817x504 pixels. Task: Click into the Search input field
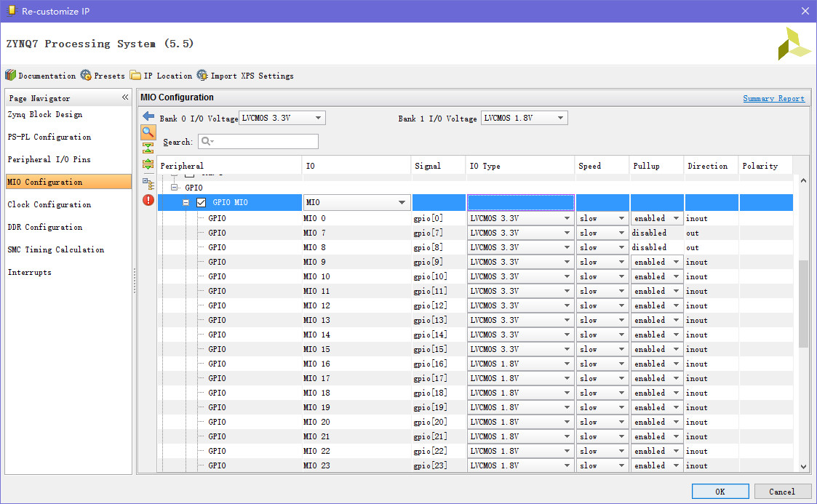pyautogui.click(x=258, y=142)
